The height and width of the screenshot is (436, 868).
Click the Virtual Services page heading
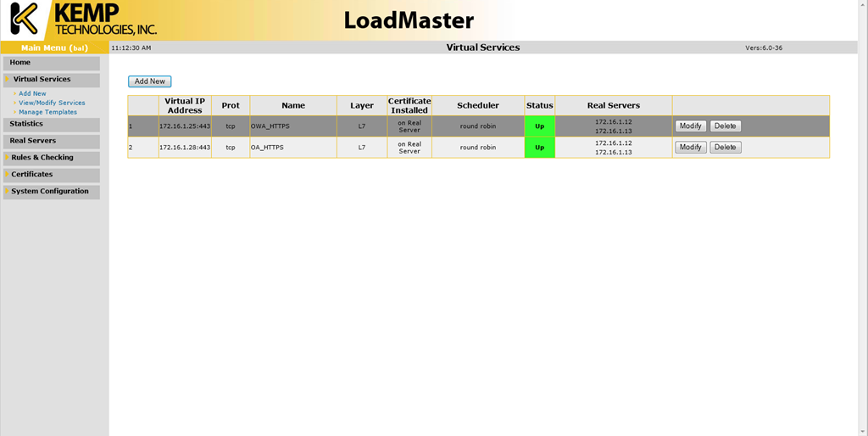tap(482, 48)
